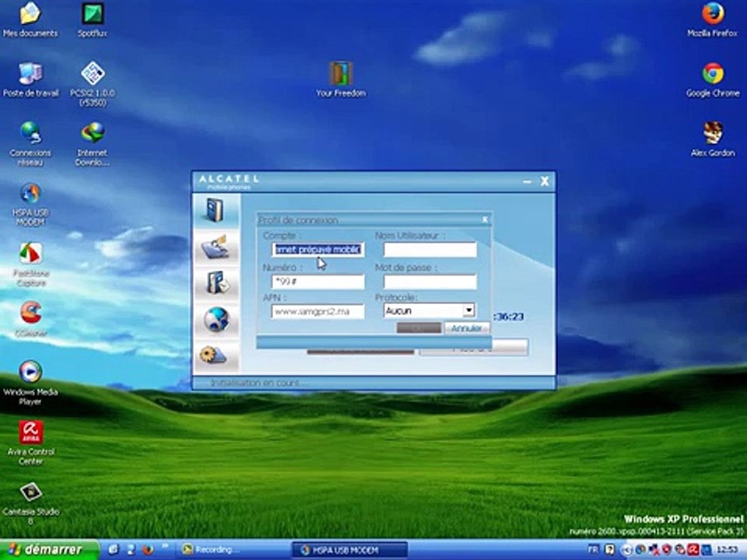Open Connexions réseau icon
Viewport: 747px width, 560px height.
[x=30, y=144]
